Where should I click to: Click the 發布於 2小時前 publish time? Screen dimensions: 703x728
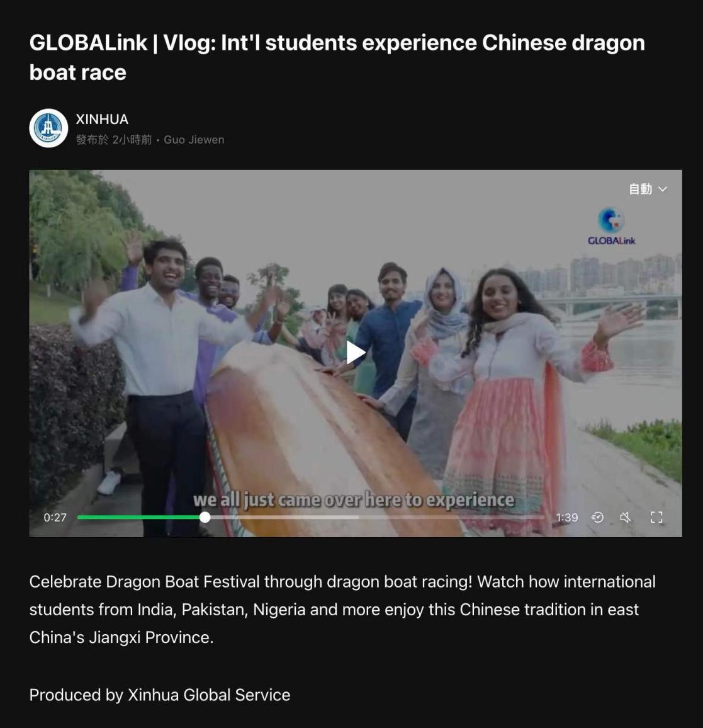[114, 140]
